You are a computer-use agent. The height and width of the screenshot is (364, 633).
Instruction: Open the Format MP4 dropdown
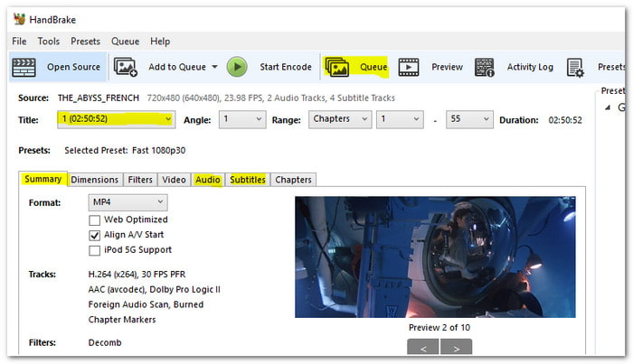pyautogui.click(x=128, y=202)
